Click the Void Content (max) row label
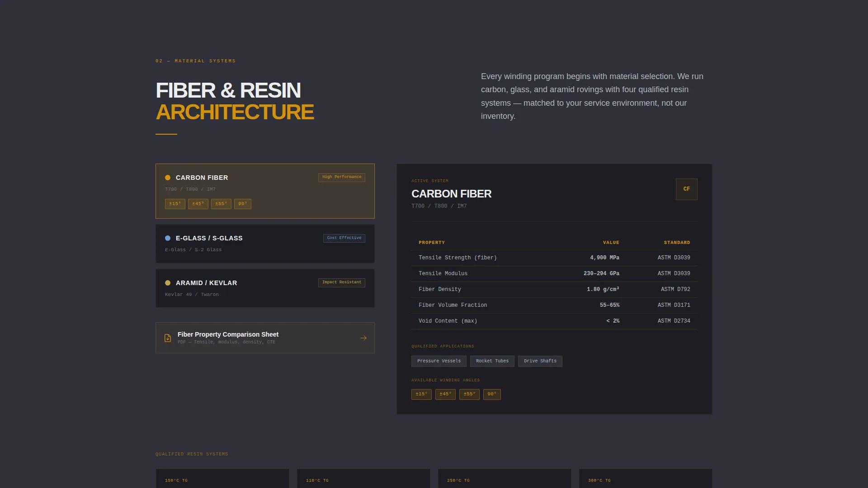The height and width of the screenshot is (488, 868). [448, 321]
